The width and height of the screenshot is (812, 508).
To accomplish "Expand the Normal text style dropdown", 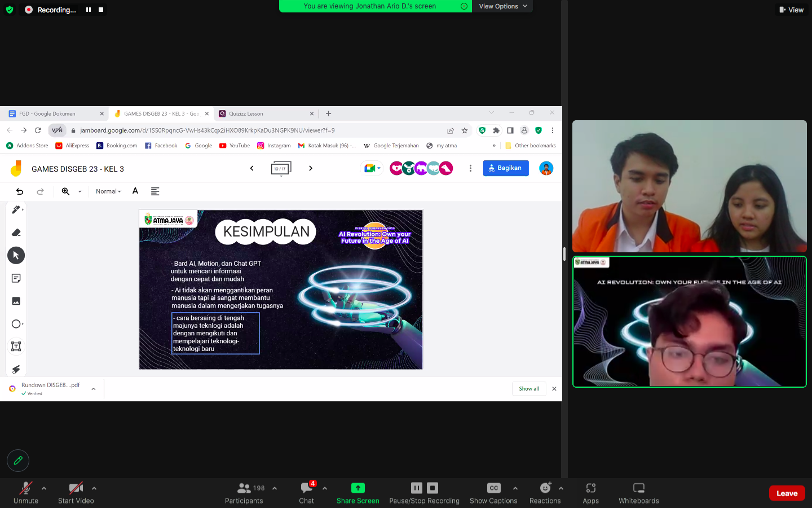I will [x=108, y=191].
